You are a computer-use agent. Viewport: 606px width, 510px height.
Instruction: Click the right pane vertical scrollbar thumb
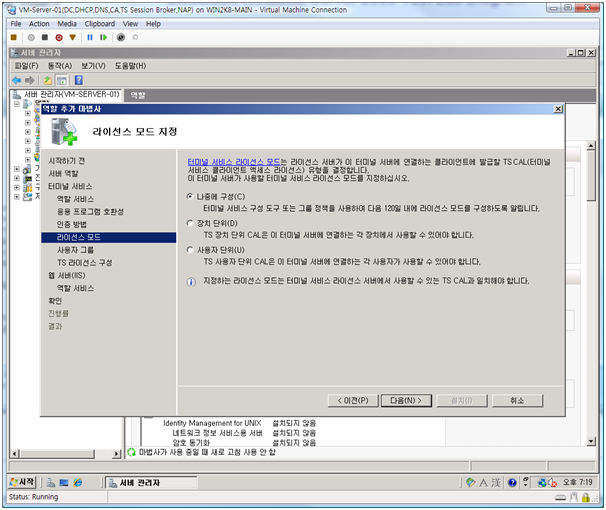[591, 176]
